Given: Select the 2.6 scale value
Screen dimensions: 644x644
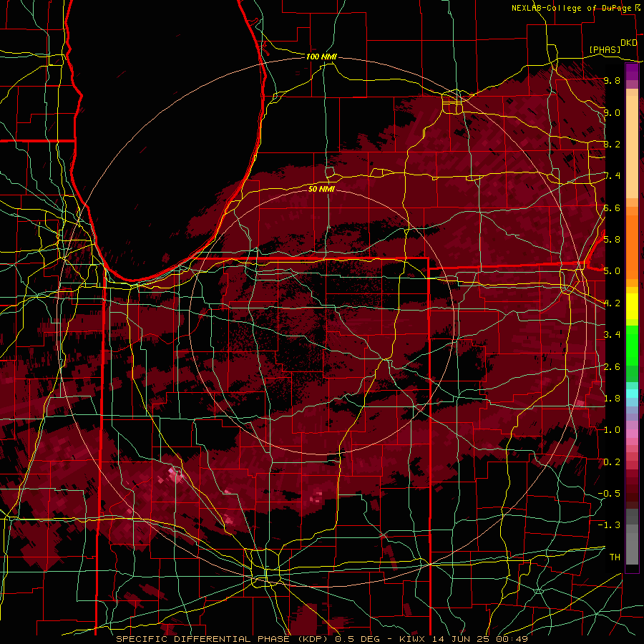Looking at the screenshot, I should [x=612, y=367].
